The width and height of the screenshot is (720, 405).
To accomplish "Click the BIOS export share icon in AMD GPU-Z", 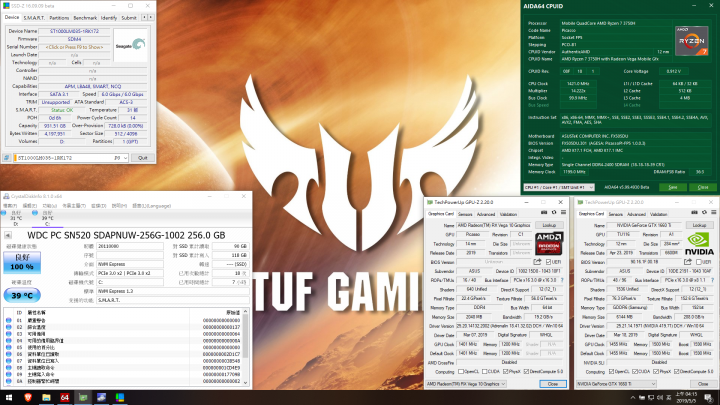I will [537, 262].
